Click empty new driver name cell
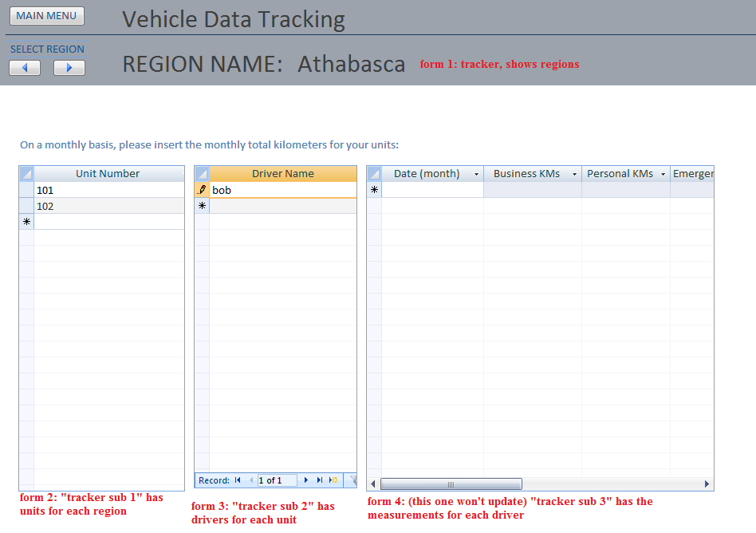The height and width of the screenshot is (533, 756). [283, 206]
